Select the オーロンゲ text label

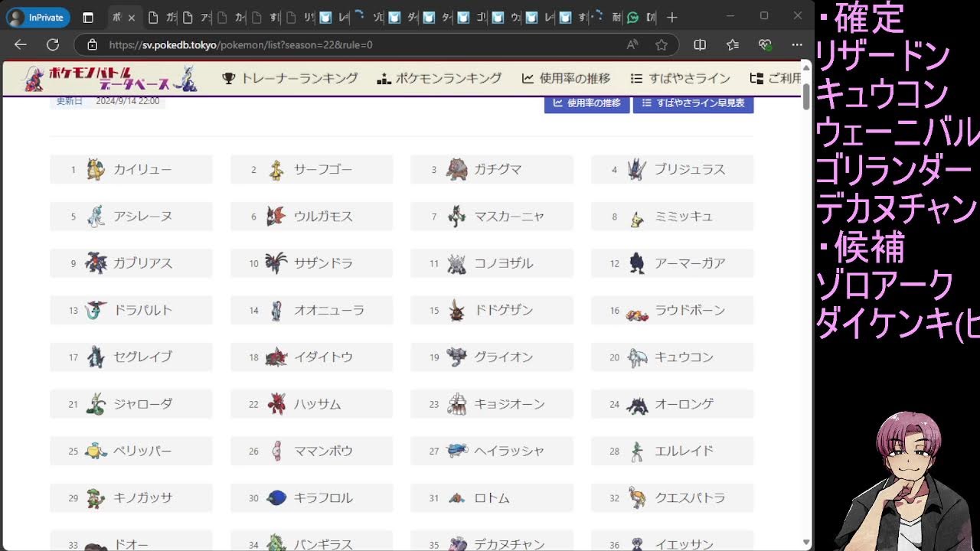click(x=684, y=404)
